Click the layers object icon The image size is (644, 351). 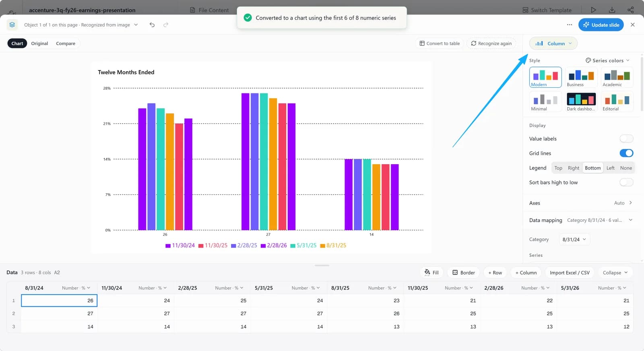(12, 25)
